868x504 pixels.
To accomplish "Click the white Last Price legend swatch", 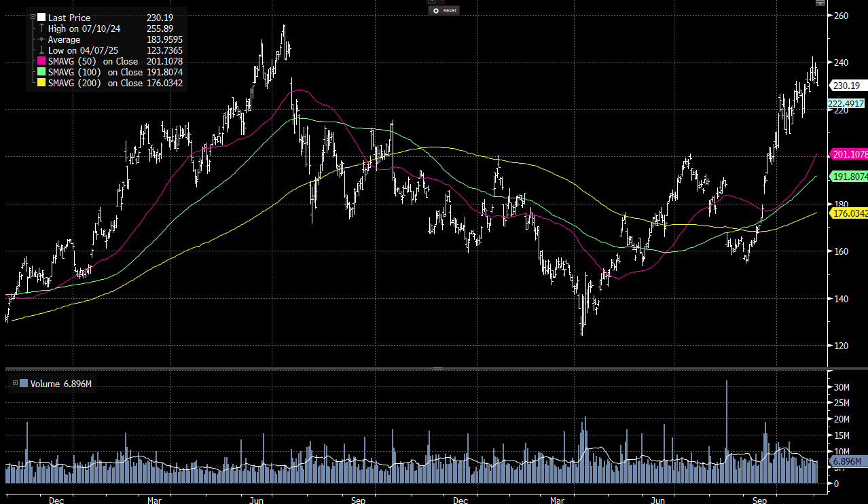I will [41, 18].
